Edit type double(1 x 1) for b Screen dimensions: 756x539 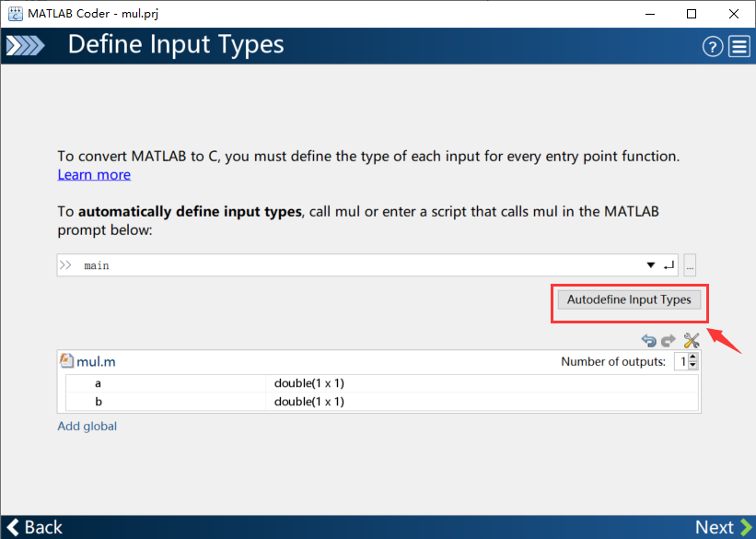tap(309, 402)
